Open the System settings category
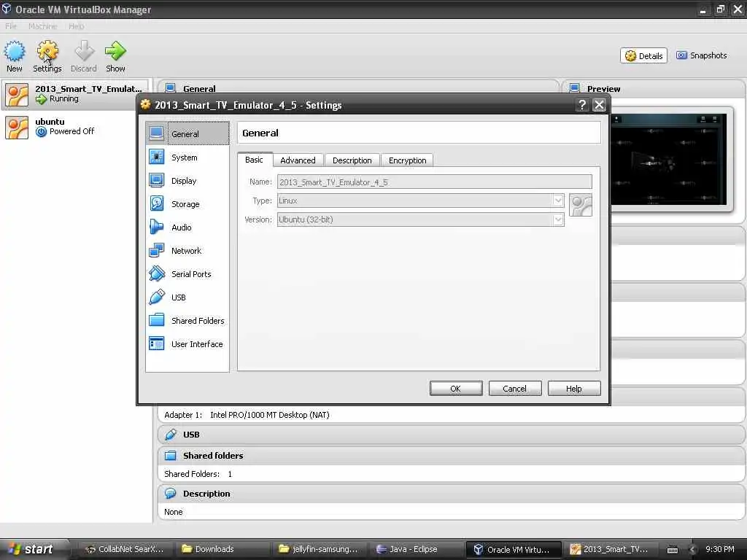Viewport: 747px width, 560px height. 187,157
